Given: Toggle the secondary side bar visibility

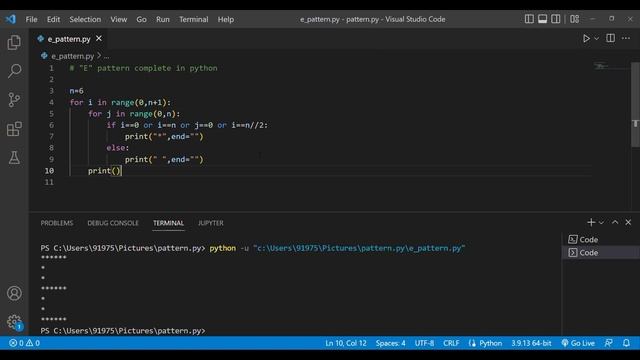Looking at the screenshot, I should [556, 19].
